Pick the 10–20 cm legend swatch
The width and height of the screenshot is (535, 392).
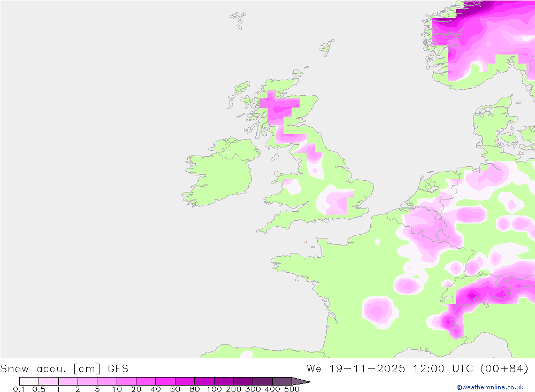[x=127, y=381]
